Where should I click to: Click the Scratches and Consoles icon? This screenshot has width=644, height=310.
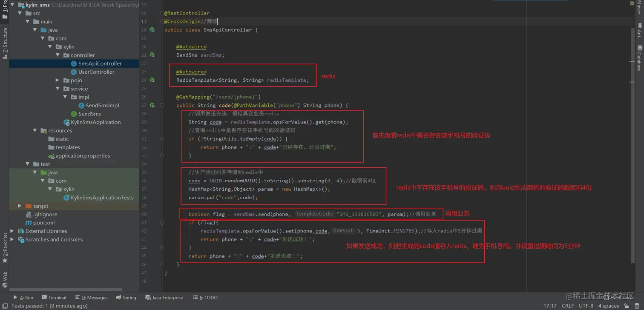coord(21,239)
